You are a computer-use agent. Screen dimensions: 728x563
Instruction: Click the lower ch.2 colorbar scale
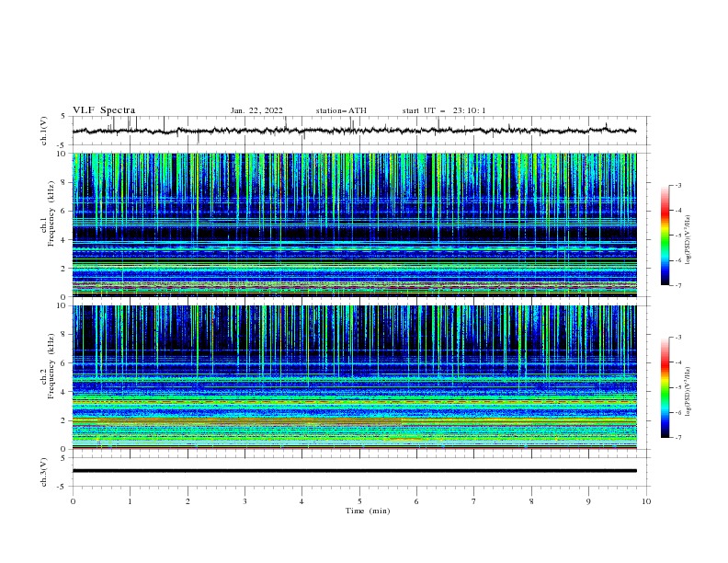(x=665, y=387)
